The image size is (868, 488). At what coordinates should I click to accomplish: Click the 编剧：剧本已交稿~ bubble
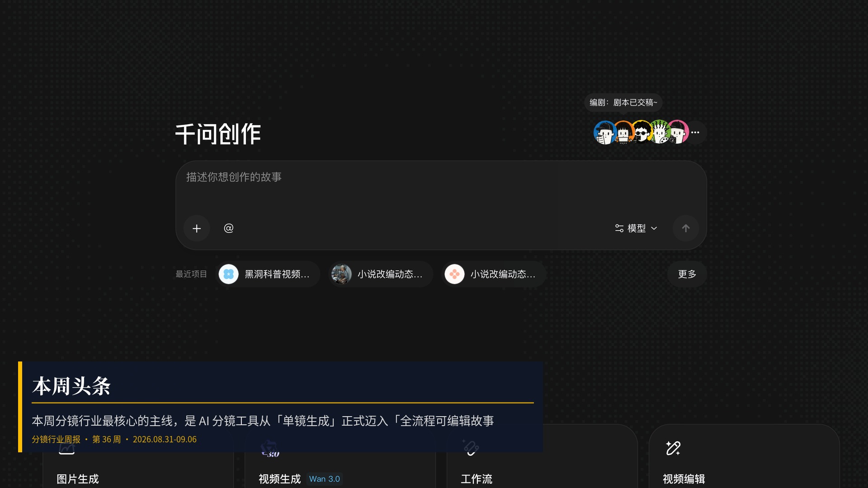coord(623,103)
